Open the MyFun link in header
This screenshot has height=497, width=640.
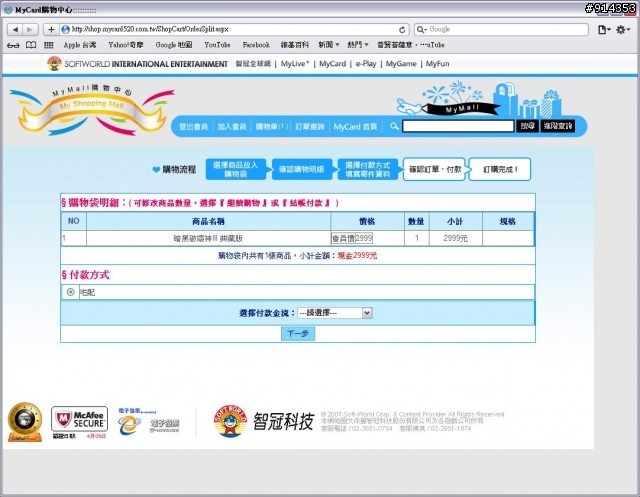pos(438,64)
